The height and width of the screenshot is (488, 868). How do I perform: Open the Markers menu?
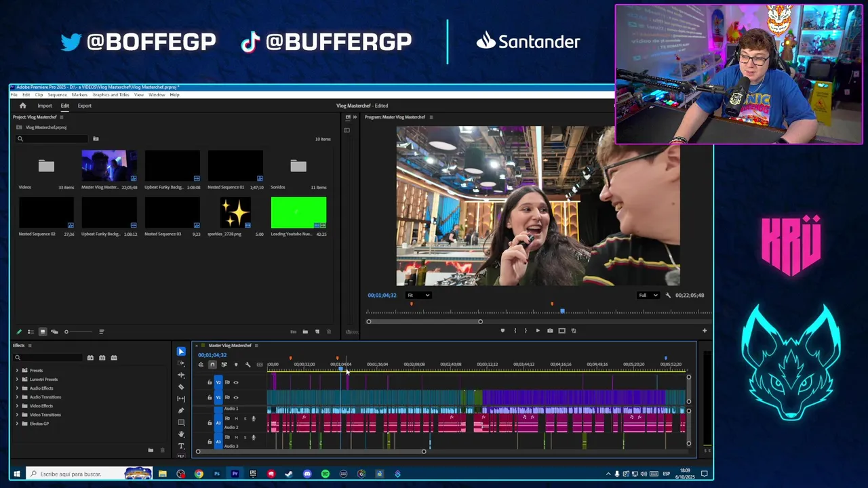pyautogui.click(x=79, y=95)
